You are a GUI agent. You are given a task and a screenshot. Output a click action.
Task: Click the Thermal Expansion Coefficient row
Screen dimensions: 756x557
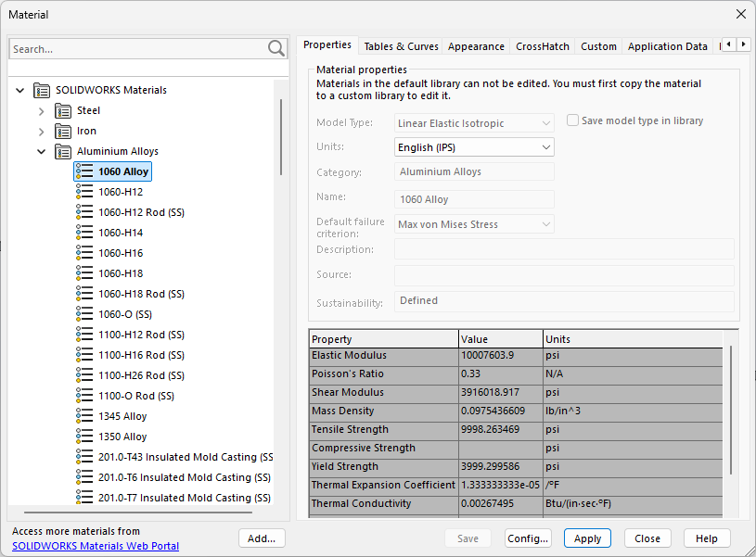click(x=516, y=485)
